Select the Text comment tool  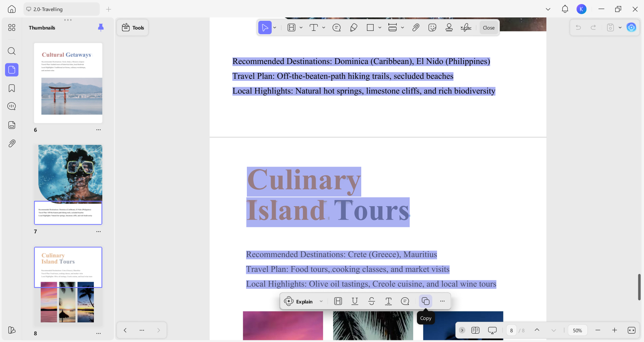click(x=314, y=27)
